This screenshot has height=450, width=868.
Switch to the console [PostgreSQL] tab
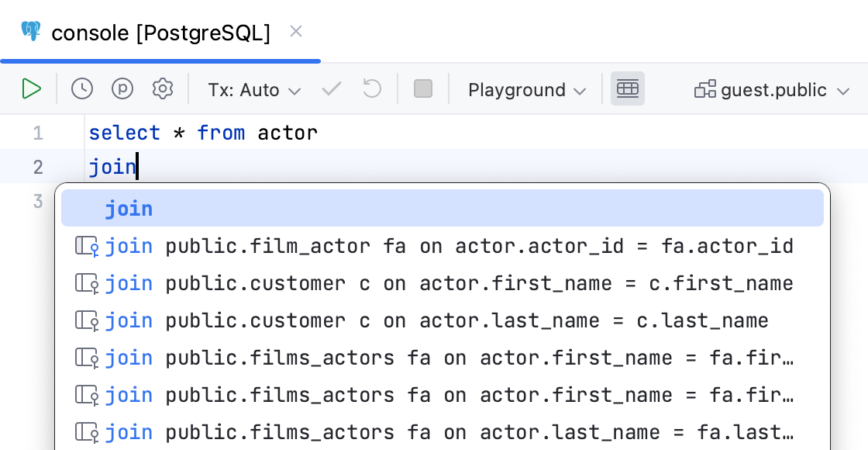coord(160,33)
